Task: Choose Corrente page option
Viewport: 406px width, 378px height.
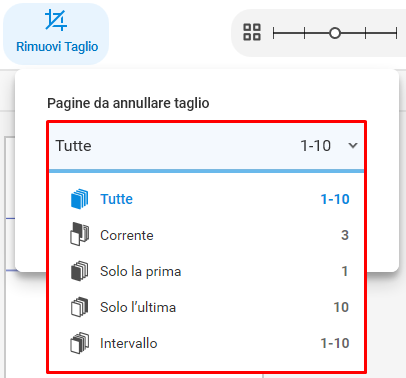Action: (x=207, y=235)
